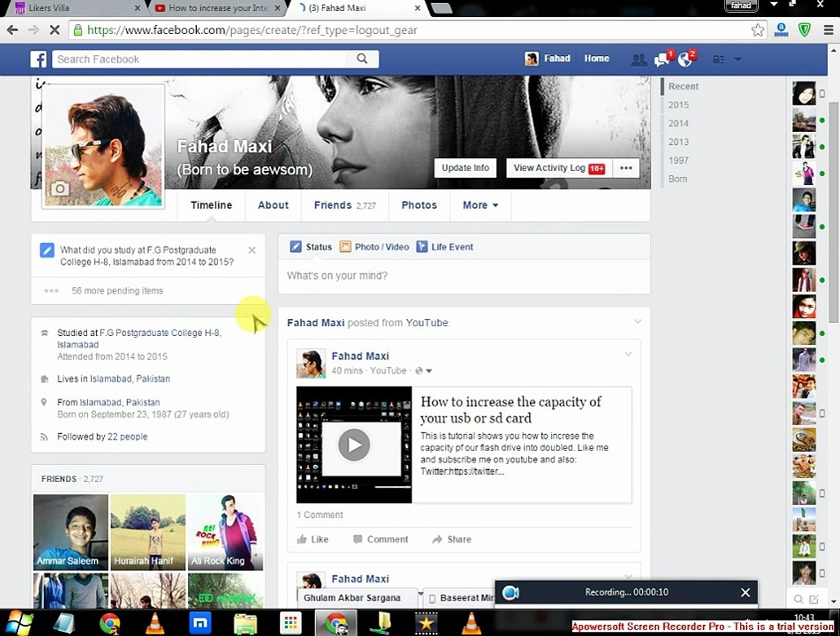Viewport: 840px width, 636px height.
Task: Open the 'How to increase the capacity' video title
Action: [511, 410]
